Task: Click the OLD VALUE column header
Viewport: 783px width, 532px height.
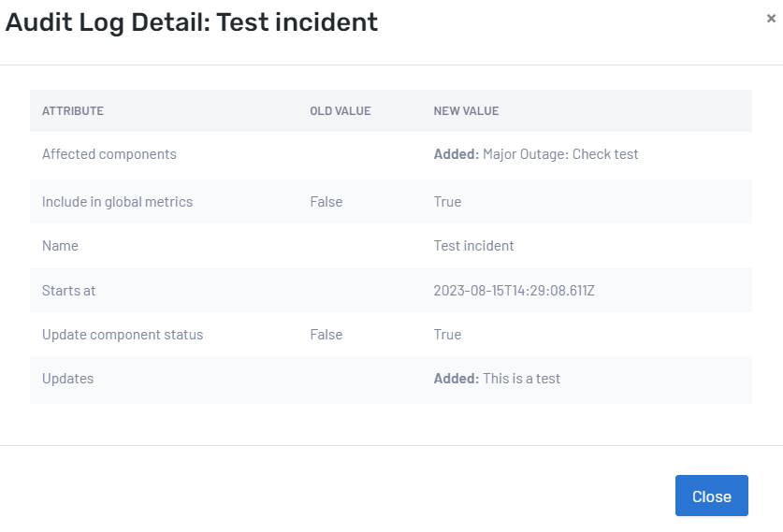Action: (341, 111)
